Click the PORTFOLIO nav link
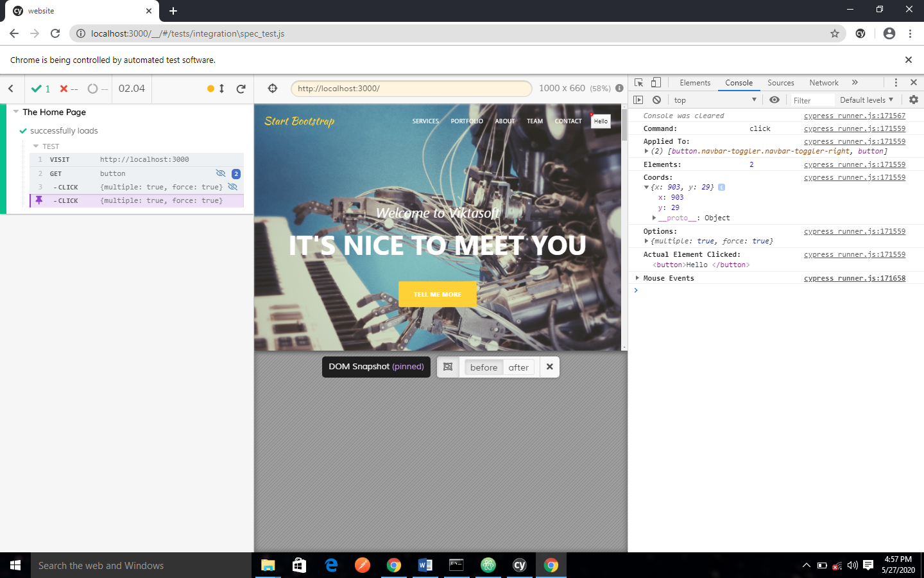The image size is (924, 578). click(466, 121)
